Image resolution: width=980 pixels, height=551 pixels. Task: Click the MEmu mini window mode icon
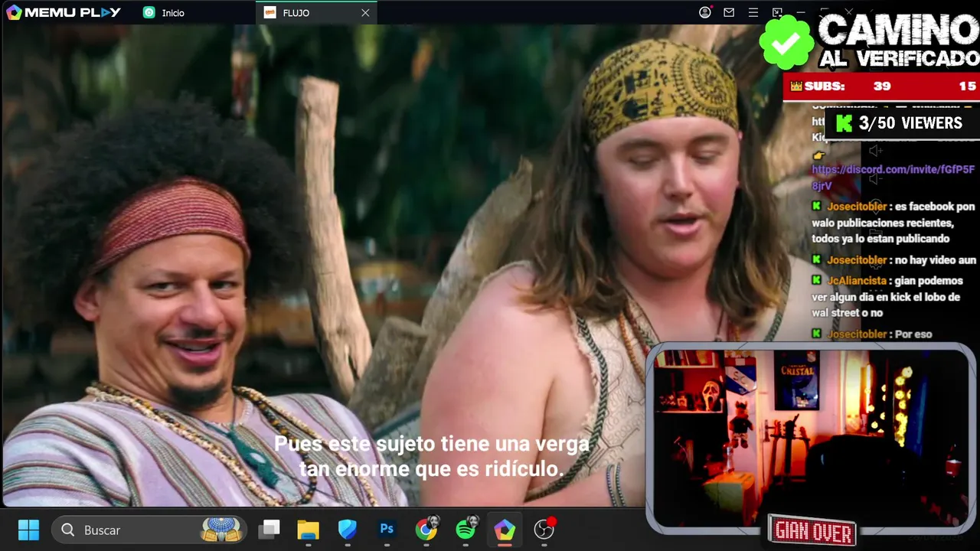(777, 12)
